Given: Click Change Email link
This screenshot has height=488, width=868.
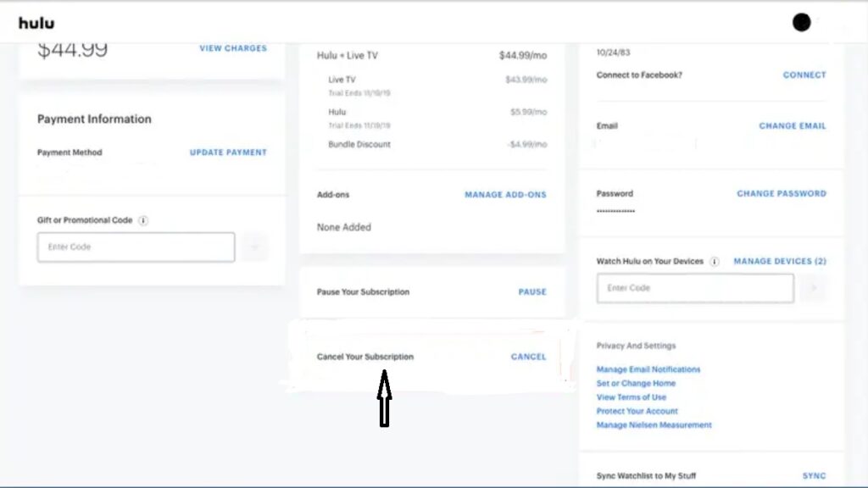Looking at the screenshot, I should 792,126.
